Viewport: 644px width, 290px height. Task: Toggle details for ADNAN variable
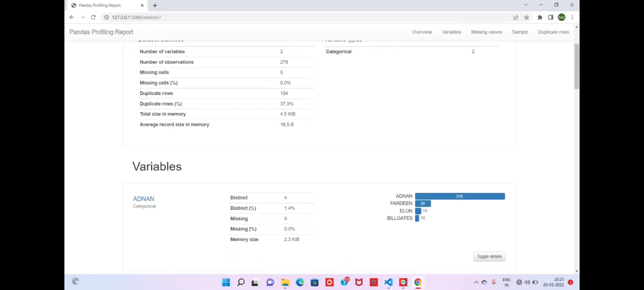489,256
